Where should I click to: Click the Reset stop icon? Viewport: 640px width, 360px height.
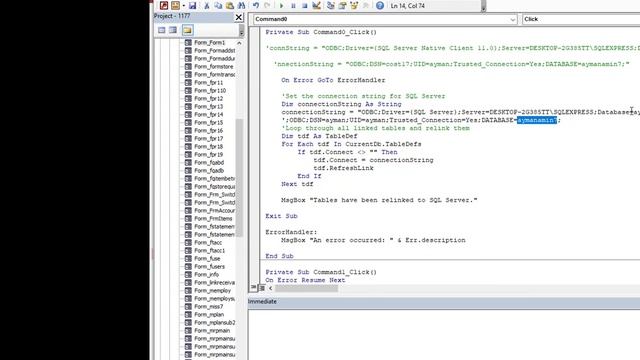click(x=304, y=5)
